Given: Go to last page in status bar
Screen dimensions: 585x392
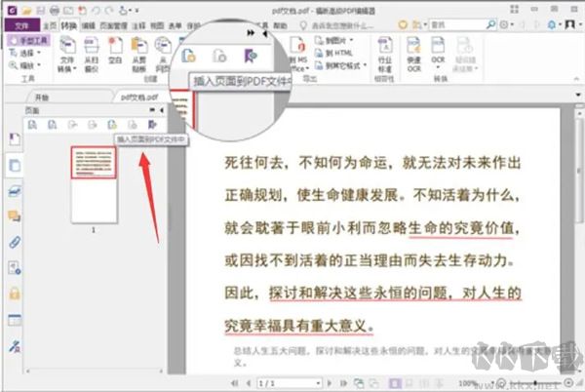Looking at the screenshot, I should click(x=343, y=383).
